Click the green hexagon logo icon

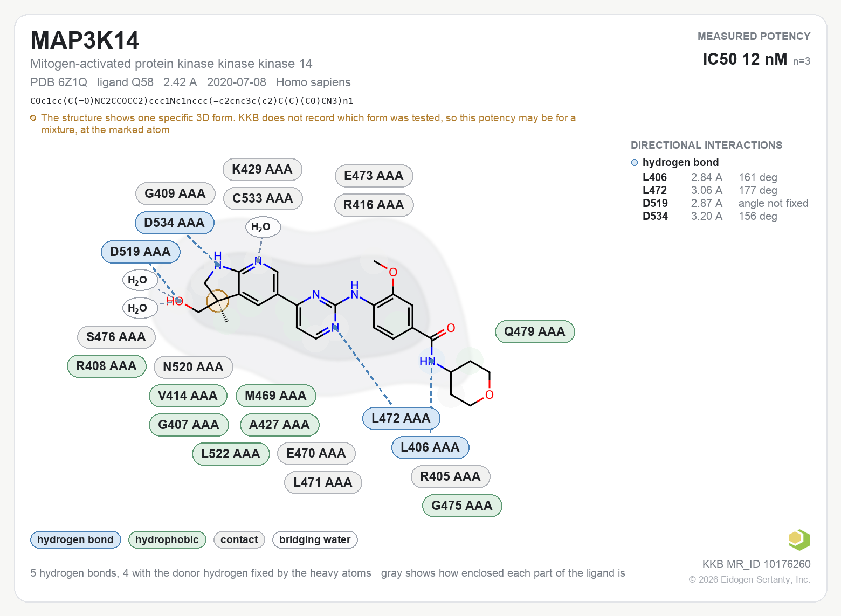[799, 539]
